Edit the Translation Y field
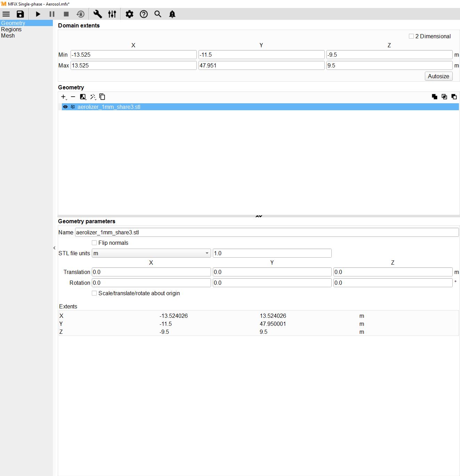The width and height of the screenshot is (460, 476). coord(272,272)
